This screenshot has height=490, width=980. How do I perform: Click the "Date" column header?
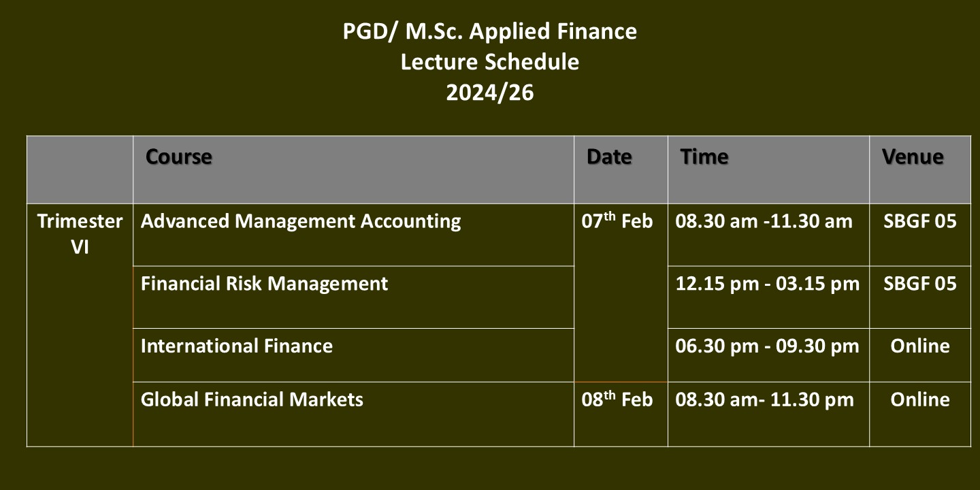click(x=609, y=157)
